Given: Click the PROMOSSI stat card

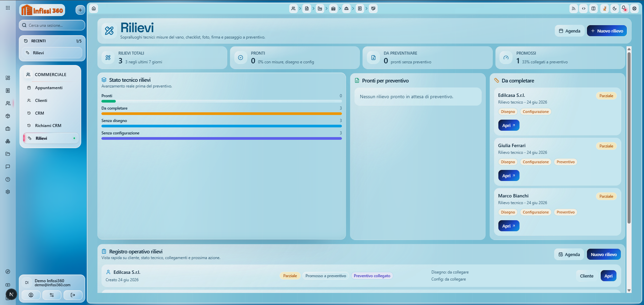Looking at the screenshot, I should [560, 58].
